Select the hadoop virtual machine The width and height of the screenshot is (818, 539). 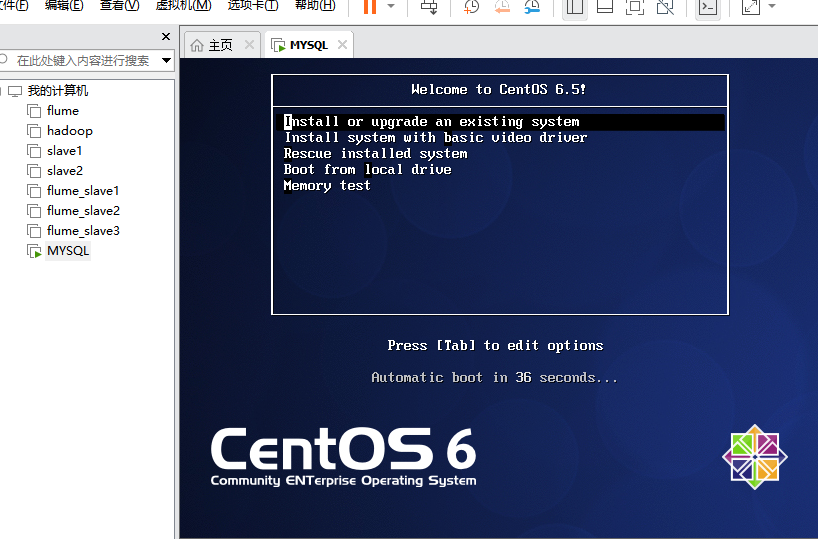pyautogui.click(x=69, y=130)
